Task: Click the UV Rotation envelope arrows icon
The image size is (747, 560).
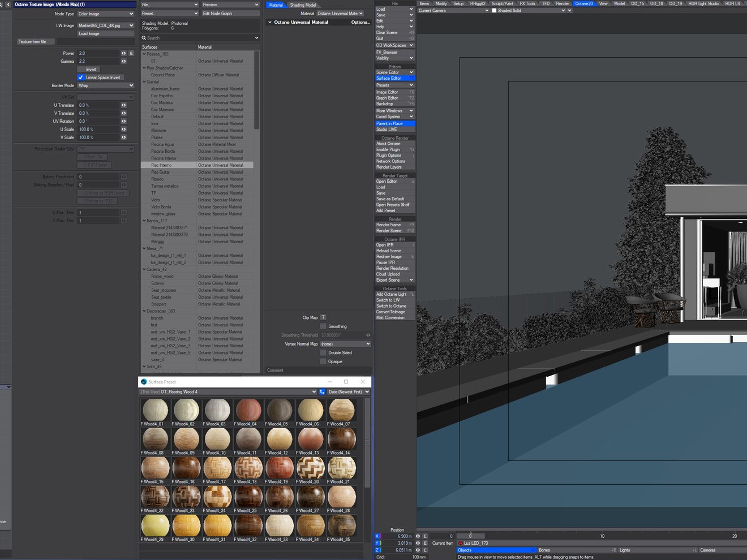Action: (x=123, y=121)
